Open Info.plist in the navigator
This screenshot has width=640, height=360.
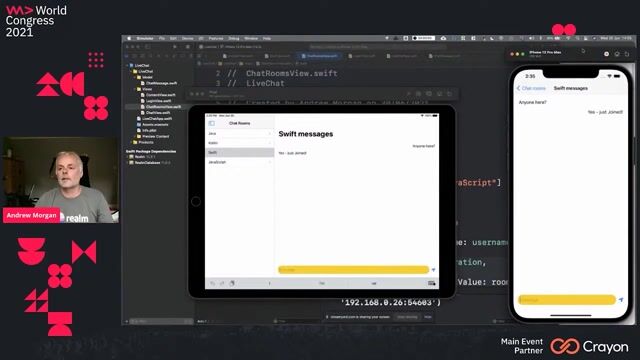147,130
